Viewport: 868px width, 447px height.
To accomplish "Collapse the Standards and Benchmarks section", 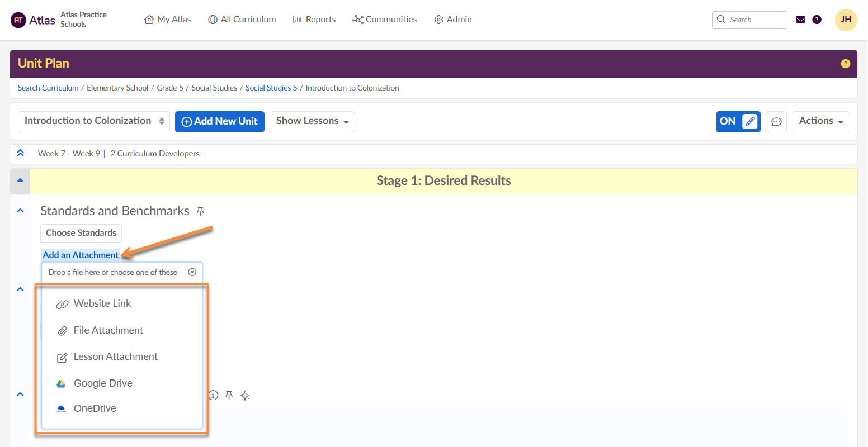I will [20, 211].
